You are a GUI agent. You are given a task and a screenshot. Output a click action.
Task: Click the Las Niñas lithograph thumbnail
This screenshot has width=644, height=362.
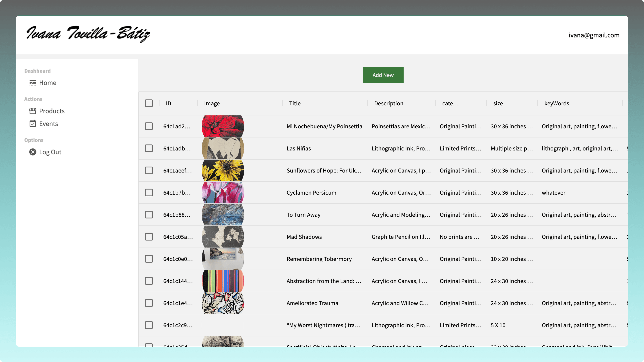pos(223,148)
